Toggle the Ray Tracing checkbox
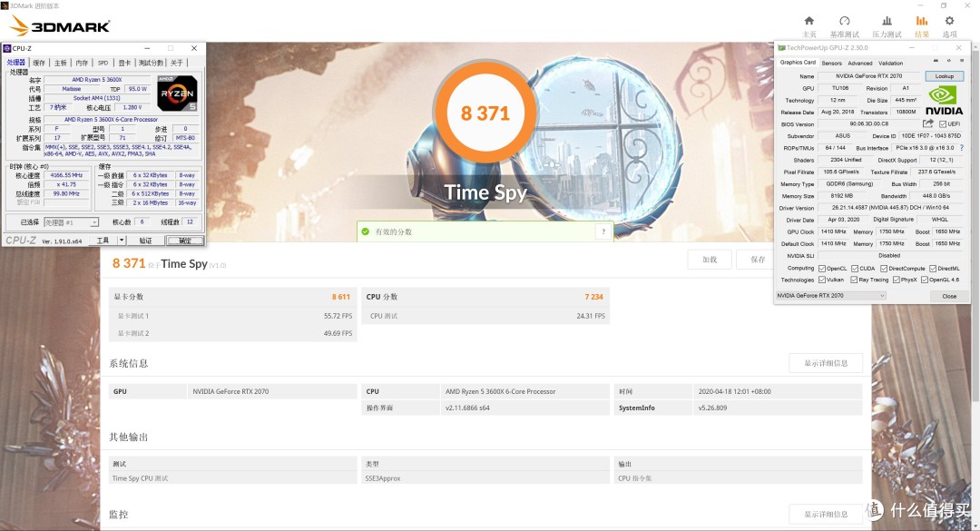980x531 pixels. pyautogui.click(x=854, y=280)
